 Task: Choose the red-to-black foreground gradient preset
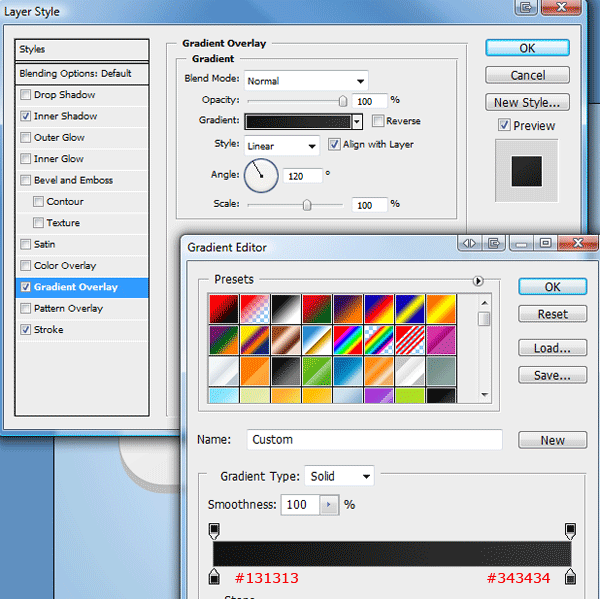point(224,309)
